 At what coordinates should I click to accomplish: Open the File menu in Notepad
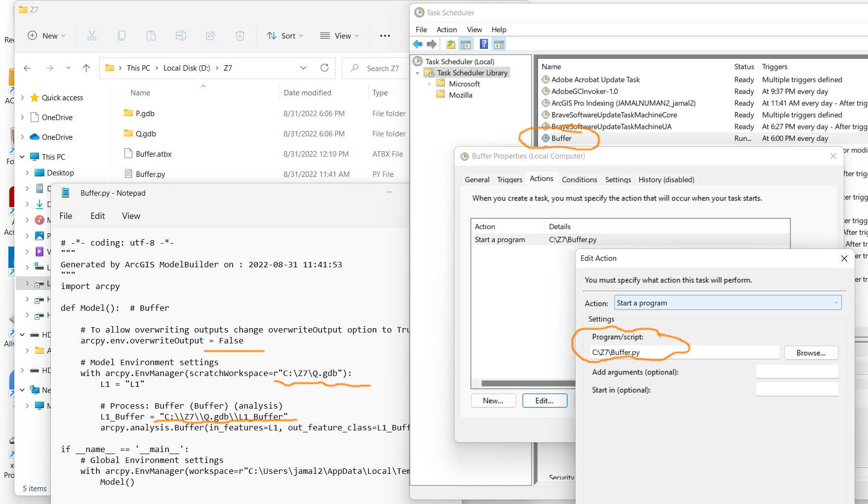click(66, 216)
